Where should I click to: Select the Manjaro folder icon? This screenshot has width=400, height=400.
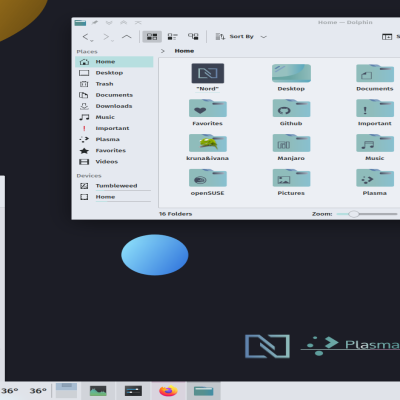tap(291, 143)
